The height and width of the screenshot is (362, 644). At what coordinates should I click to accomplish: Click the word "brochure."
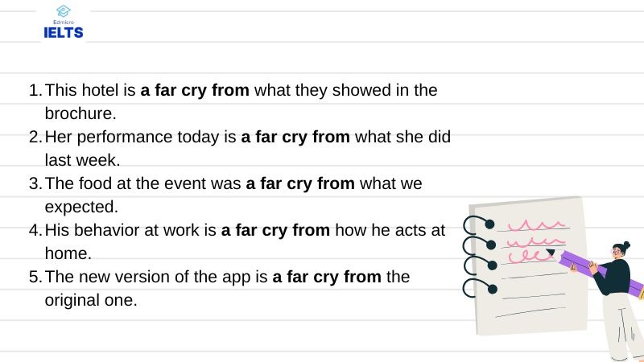(80, 113)
